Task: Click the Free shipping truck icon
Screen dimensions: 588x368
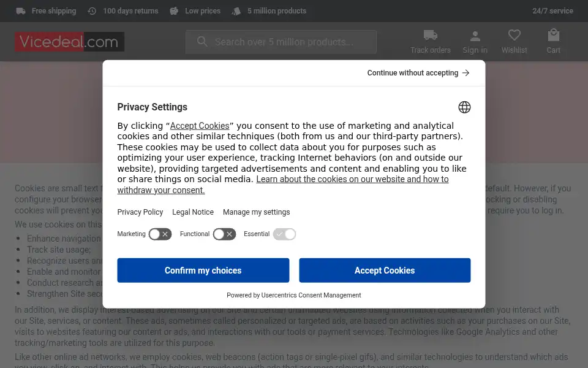Action: pyautogui.click(x=21, y=11)
